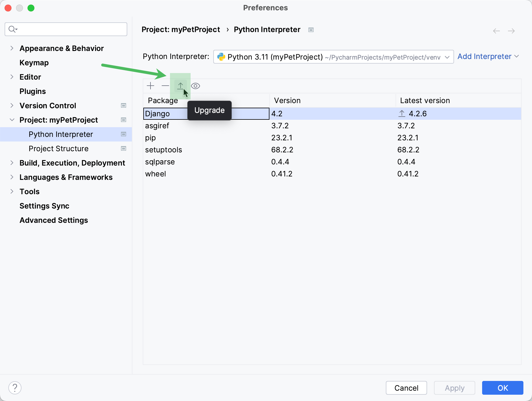Install a new package with the plus icon
Screen dimensions: 532x401
click(x=150, y=86)
